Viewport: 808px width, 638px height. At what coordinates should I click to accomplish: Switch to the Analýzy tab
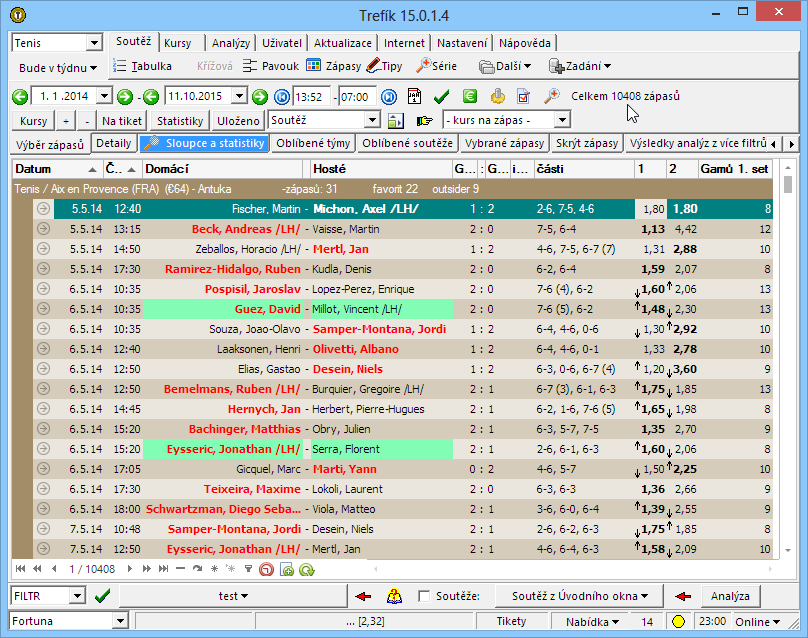click(231, 44)
